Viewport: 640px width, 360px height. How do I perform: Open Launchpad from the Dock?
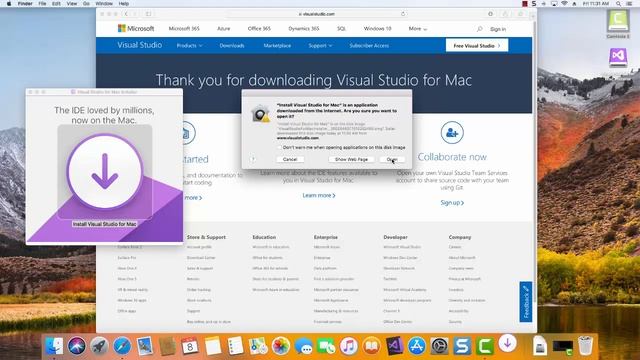99,347
